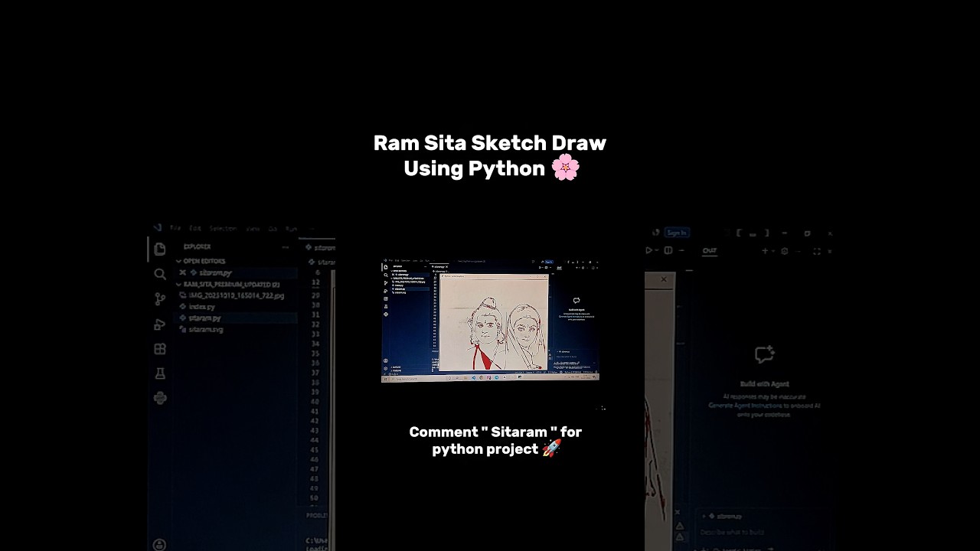The image size is (980, 551).
Task: Open the Explorer view in the activity bar
Action: click(159, 249)
